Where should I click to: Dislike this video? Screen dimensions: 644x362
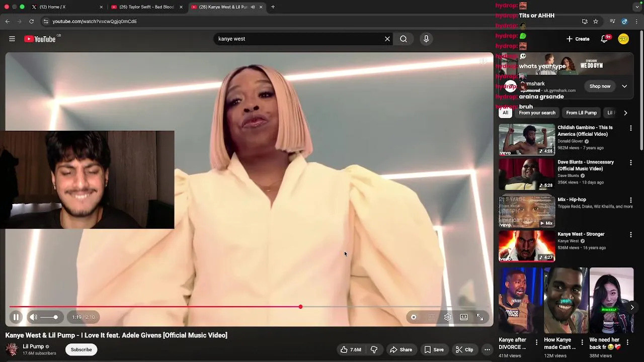[x=374, y=349]
